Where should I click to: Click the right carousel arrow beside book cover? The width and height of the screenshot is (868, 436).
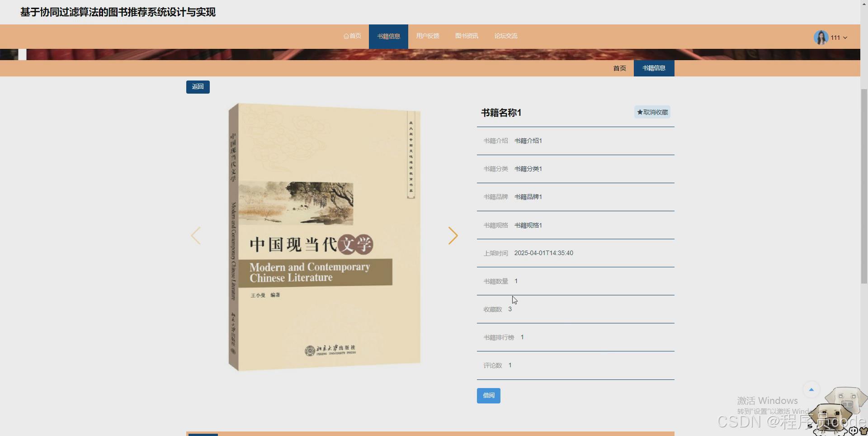pyautogui.click(x=453, y=235)
